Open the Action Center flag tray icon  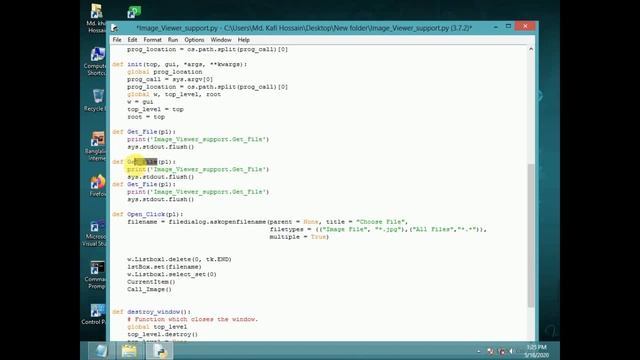(x=491, y=351)
